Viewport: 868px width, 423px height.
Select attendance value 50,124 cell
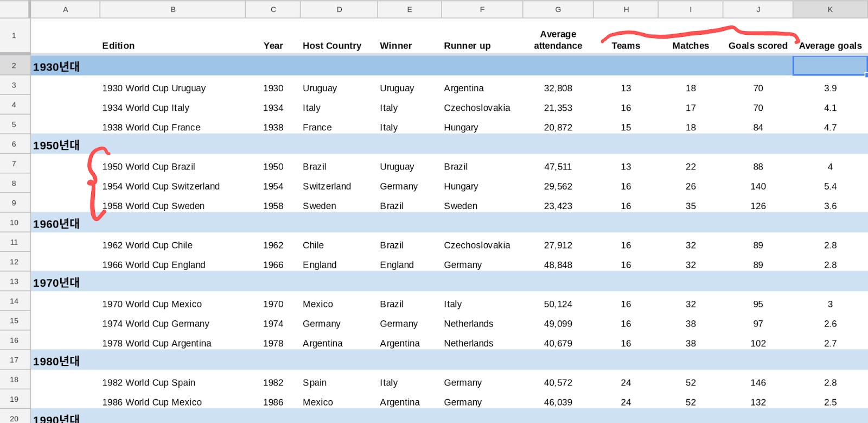(558, 304)
